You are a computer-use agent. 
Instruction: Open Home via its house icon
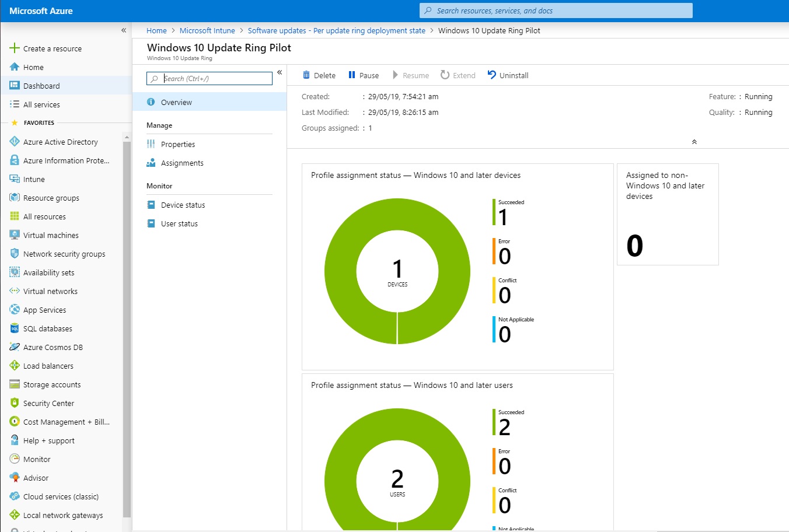pyautogui.click(x=15, y=67)
